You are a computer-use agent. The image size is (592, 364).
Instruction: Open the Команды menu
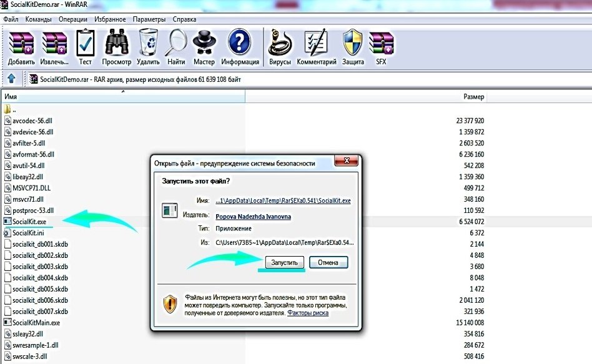38,19
